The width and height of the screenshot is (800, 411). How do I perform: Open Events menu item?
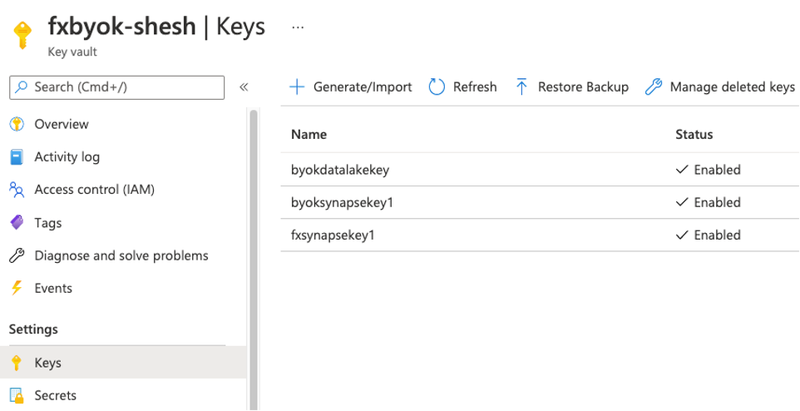coord(53,288)
